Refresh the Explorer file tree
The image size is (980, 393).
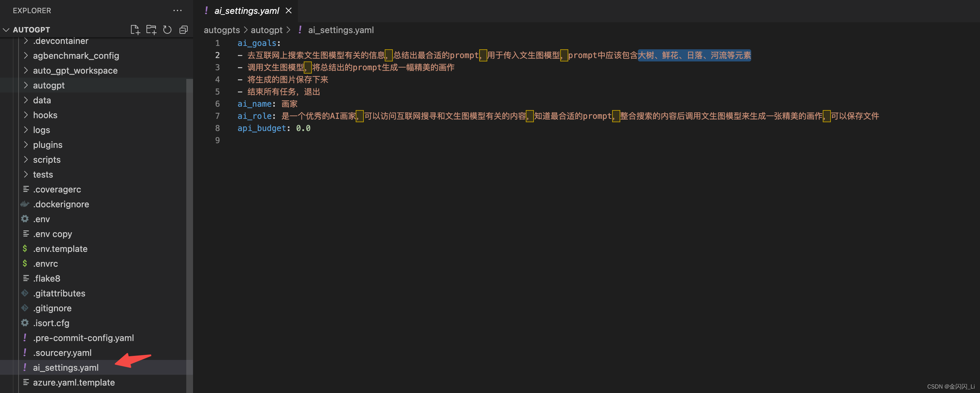pyautogui.click(x=167, y=30)
